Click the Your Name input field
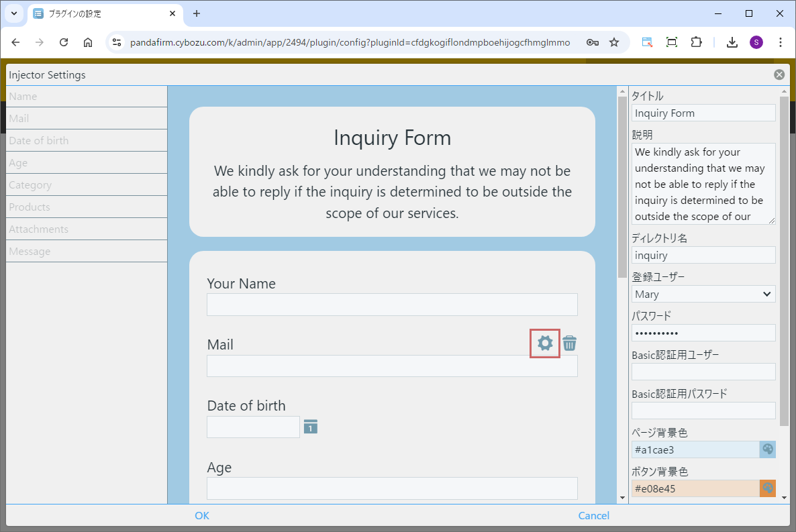The width and height of the screenshot is (796, 532). point(392,305)
